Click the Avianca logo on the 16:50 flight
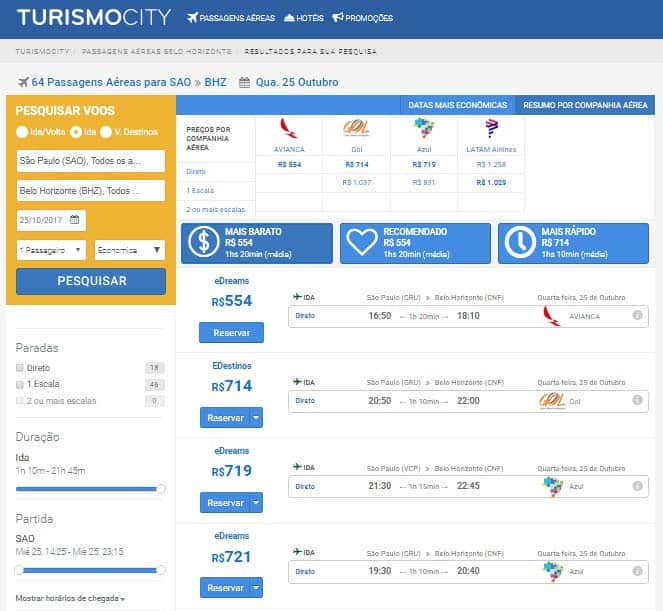 (x=551, y=316)
